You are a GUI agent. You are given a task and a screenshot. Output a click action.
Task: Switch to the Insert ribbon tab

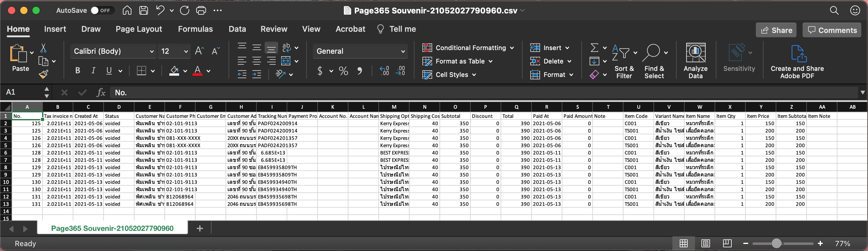pyautogui.click(x=55, y=29)
